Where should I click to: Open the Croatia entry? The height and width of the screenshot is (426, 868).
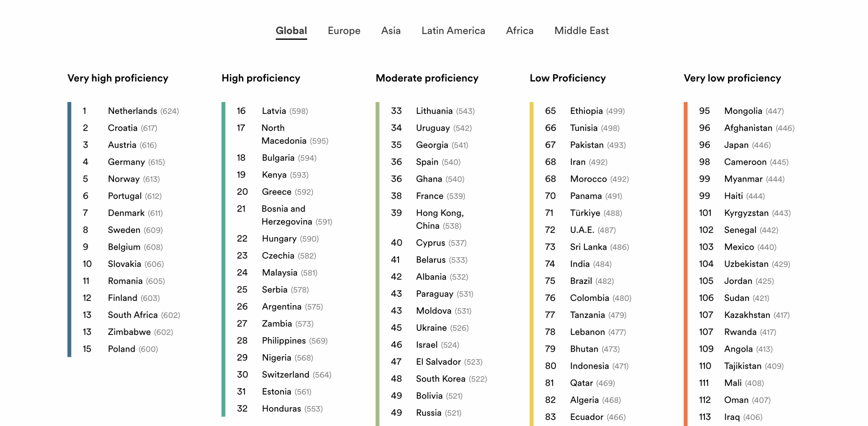click(x=122, y=128)
